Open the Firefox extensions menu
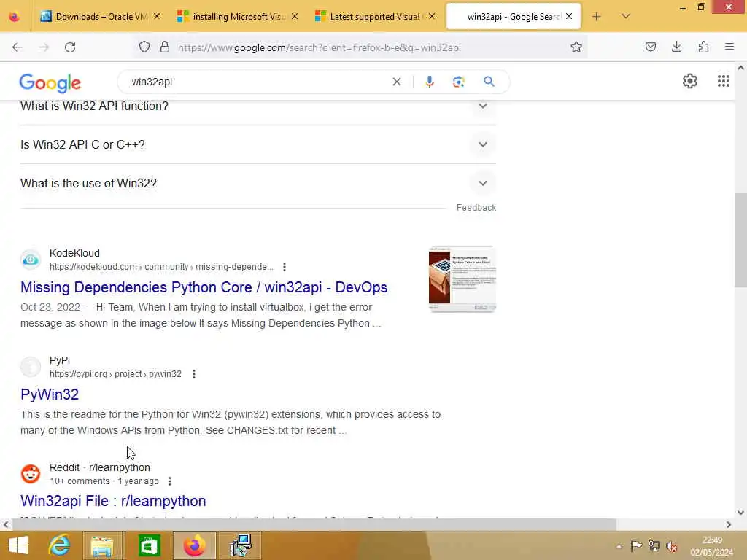The height and width of the screenshot is (560, 747). 703,47
